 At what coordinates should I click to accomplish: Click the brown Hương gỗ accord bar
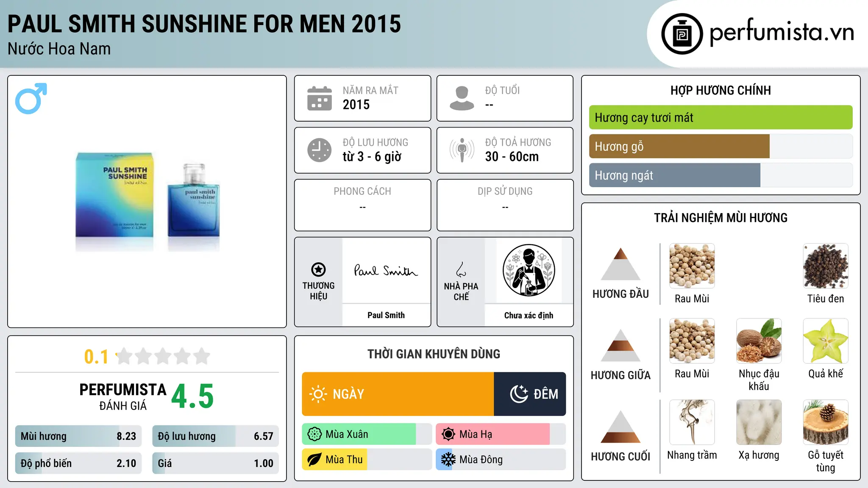tap(679, 146)
